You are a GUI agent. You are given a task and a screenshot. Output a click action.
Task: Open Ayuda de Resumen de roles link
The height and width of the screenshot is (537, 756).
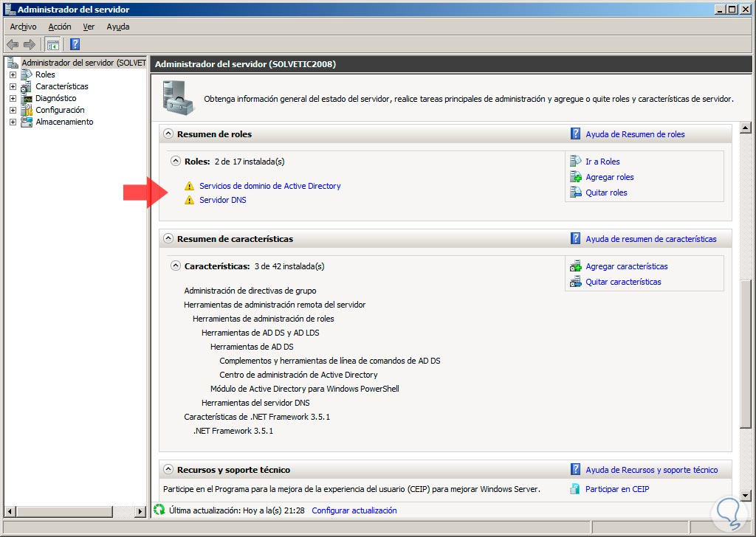point(635,134)
